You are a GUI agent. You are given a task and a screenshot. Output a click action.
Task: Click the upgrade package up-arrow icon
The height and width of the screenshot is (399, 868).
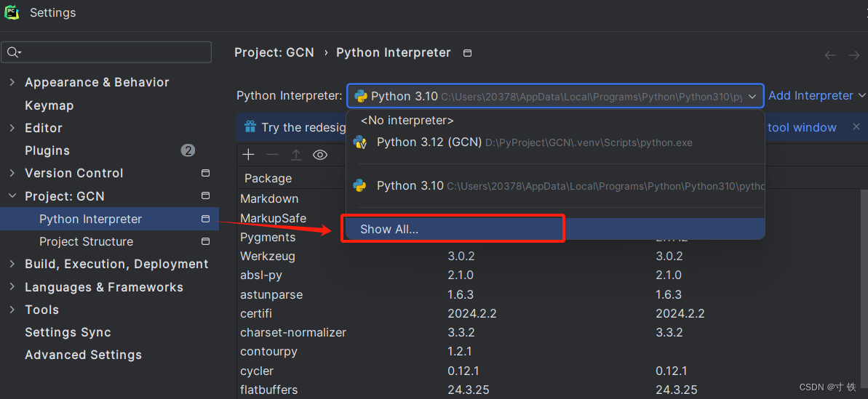pos(296,155)
